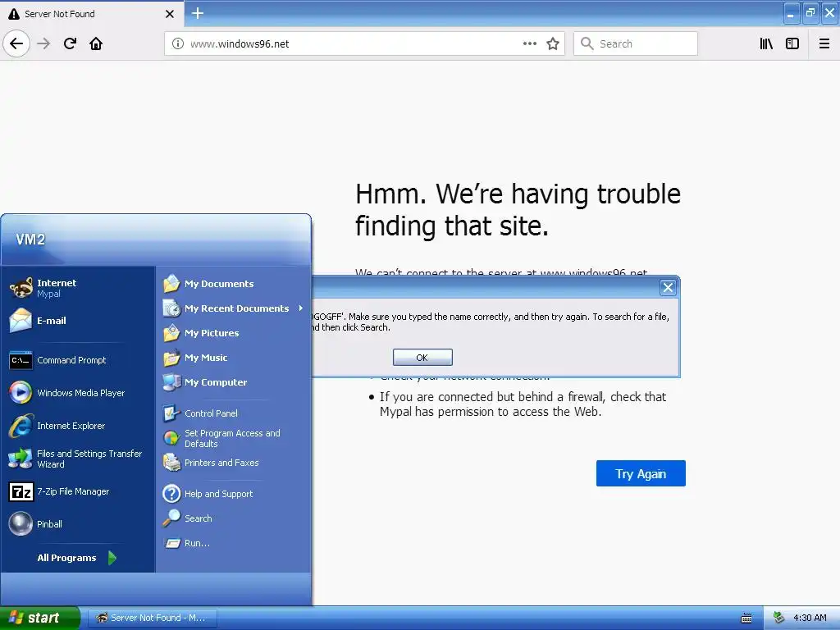
Task: Start Files and Settings Transfer Wizard
Action: point(78,459)
